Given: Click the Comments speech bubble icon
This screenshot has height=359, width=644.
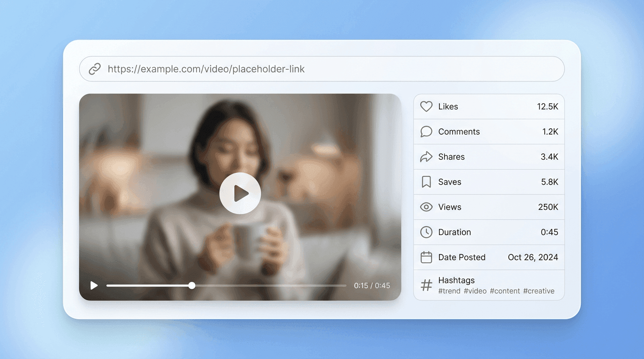Looking at the screenshot, I should pos(426,132).
